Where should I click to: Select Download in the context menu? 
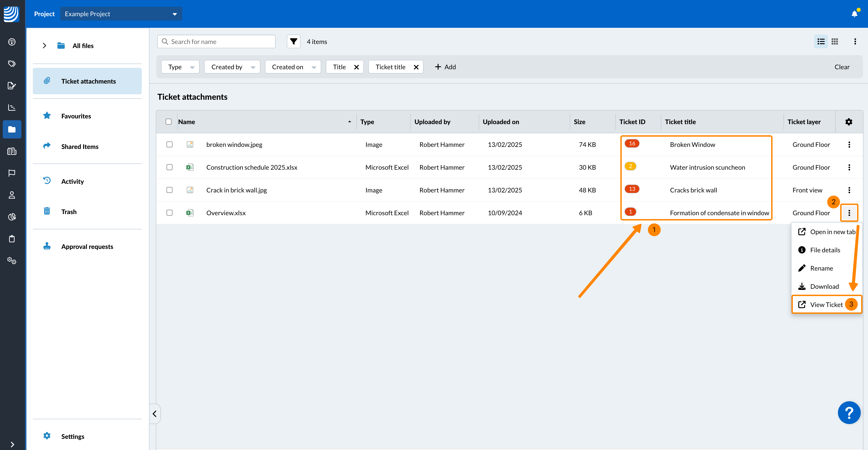click(x=824, y=286)
